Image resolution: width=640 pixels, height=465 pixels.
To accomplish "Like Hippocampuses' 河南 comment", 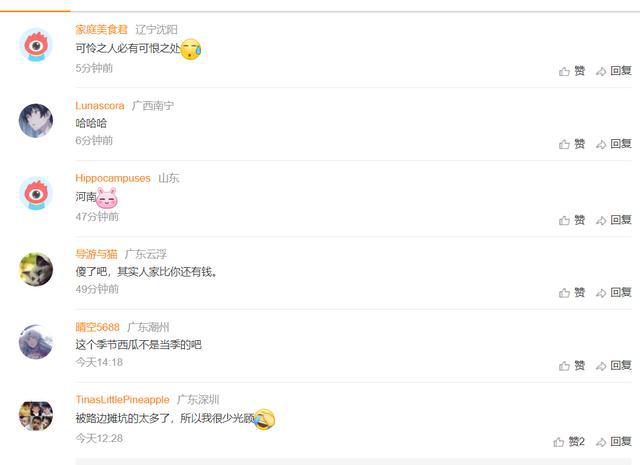I will 572,220.
